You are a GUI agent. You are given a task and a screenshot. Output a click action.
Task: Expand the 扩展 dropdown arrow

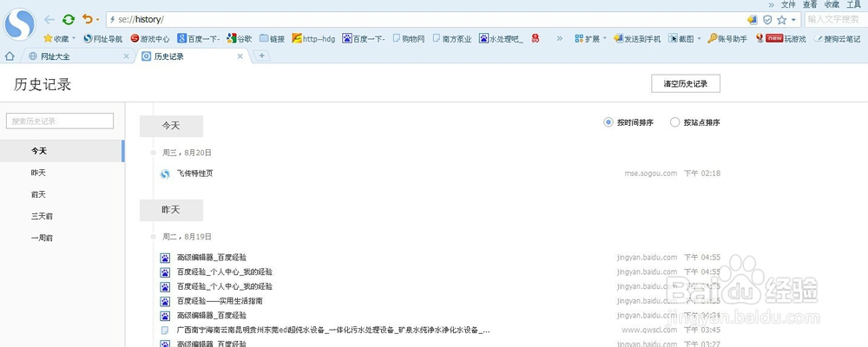point(604,39)
